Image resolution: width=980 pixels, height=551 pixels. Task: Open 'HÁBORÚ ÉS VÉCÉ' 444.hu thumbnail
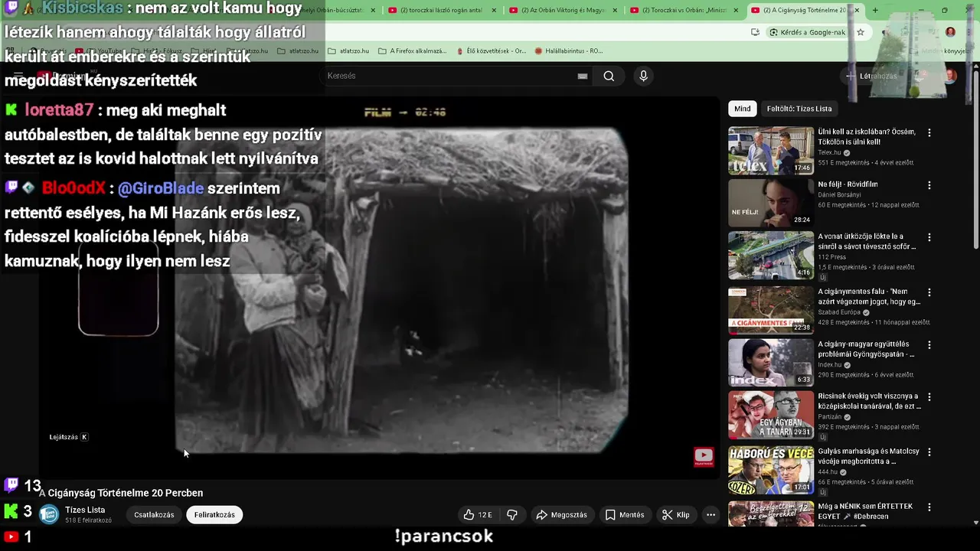coord(770,471)
